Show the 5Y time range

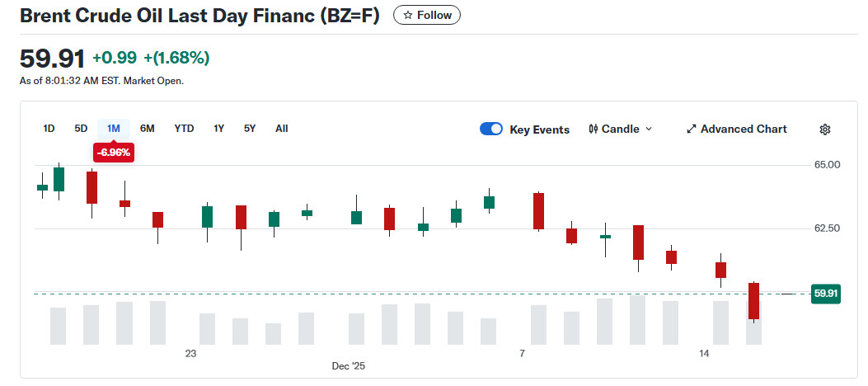pos(250,129)
